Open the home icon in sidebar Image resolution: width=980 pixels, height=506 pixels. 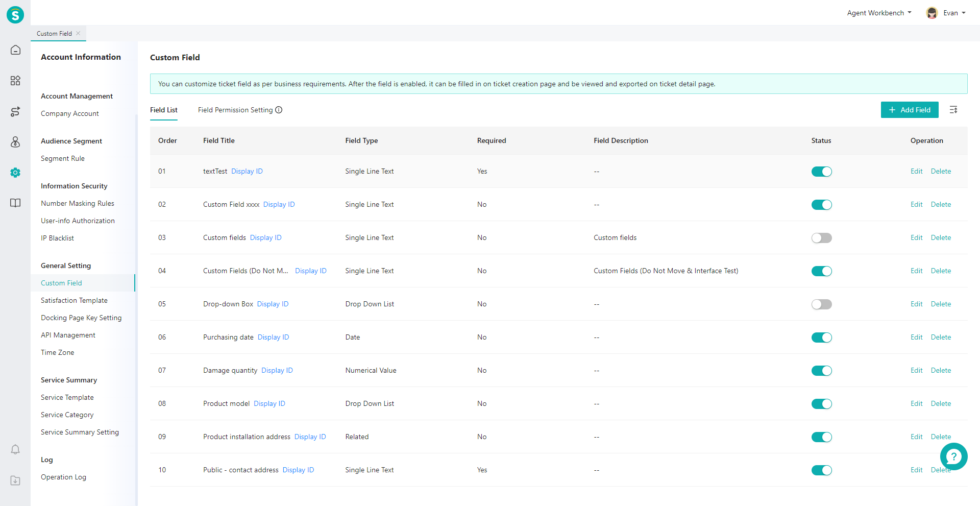tap(15, 50)
